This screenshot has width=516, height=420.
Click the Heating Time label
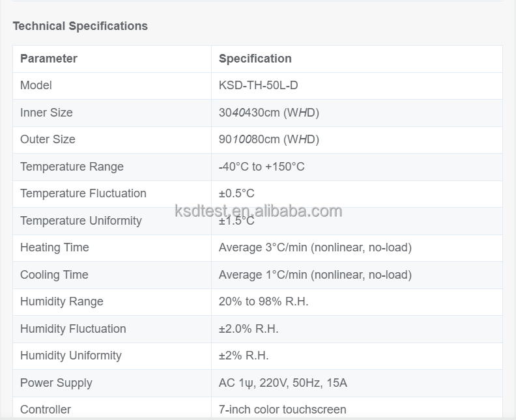(54, 247)
